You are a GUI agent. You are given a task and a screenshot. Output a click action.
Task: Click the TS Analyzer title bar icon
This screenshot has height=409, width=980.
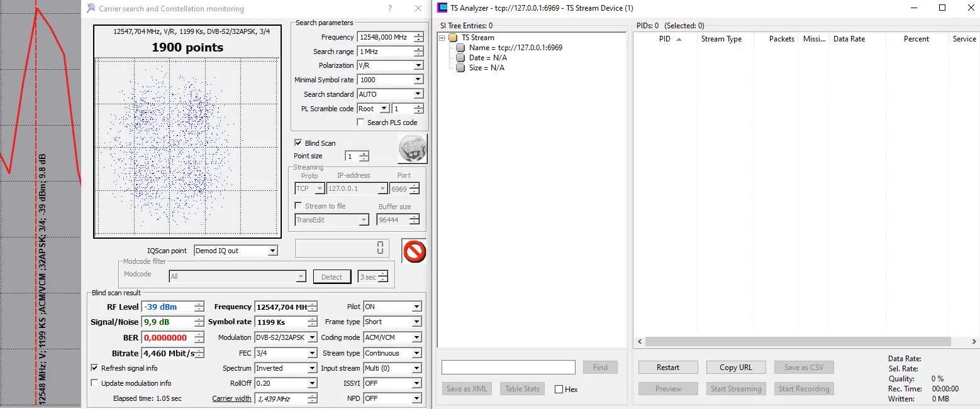(442, 8)
